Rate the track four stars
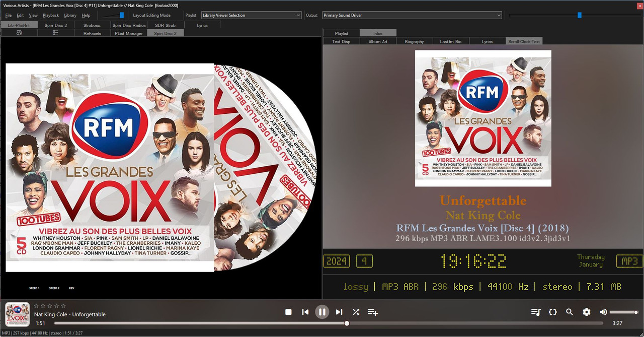This screenshot has height=337, width=644. pos(56,306)
